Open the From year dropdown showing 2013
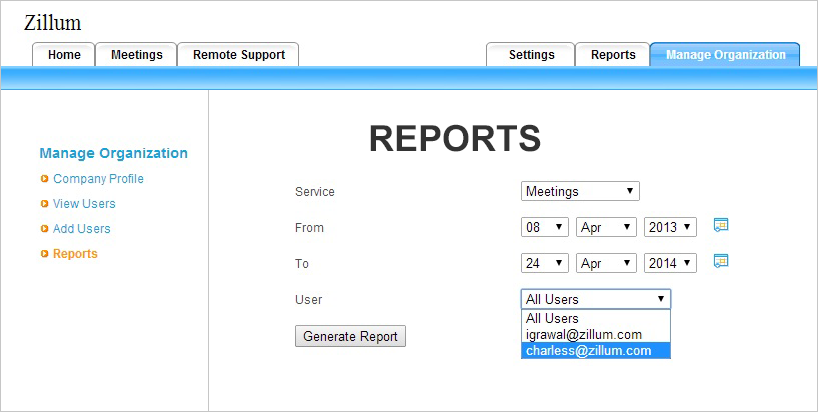 [x=670, y=227]
